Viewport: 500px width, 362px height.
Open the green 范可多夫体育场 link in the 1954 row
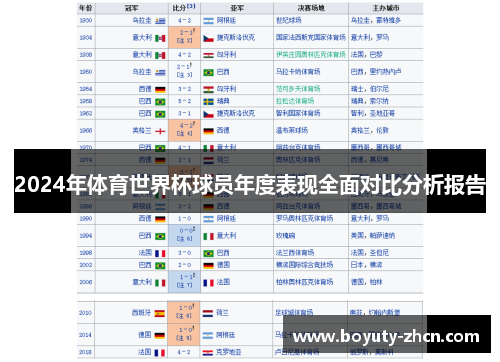tap(298, 89)
